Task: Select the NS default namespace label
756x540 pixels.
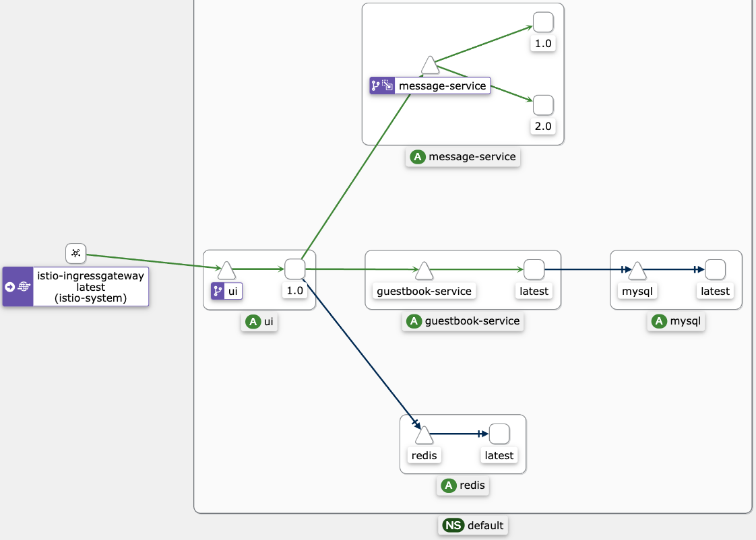Action: [473, 525]
